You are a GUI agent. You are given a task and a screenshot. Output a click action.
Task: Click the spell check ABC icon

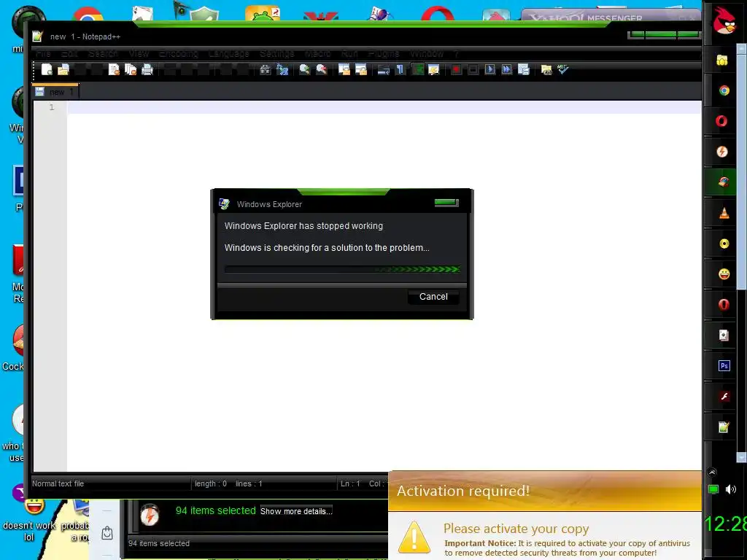click(x=563, y=69)
